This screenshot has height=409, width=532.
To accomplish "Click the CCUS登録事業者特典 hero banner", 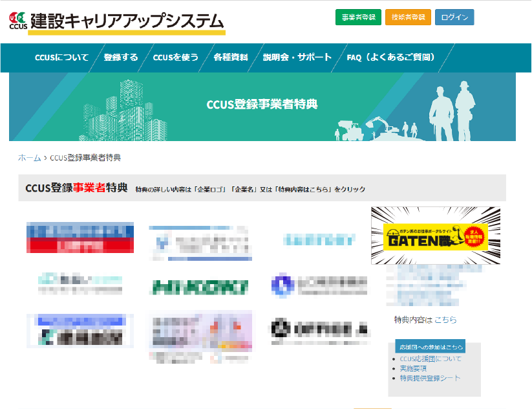I will (x=262, y=107).
